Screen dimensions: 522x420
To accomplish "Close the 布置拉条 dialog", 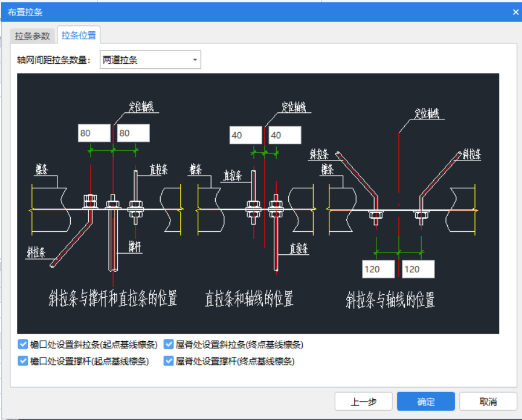I will (x=516, y=12).
